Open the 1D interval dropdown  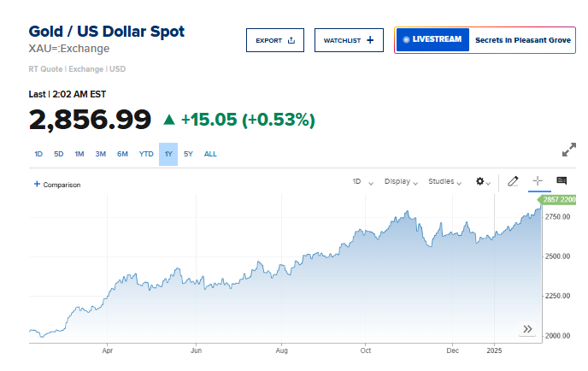click(362, 181)
